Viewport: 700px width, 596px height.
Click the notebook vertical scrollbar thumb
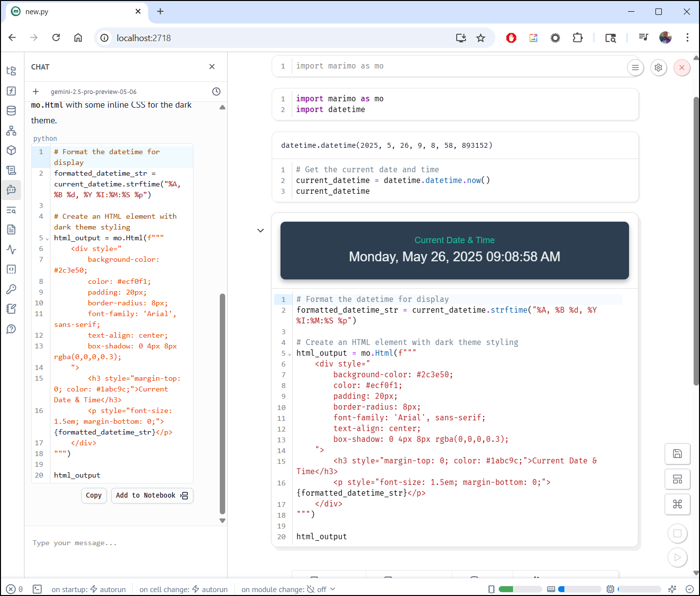pyautogui.click(x=696, y=241)
